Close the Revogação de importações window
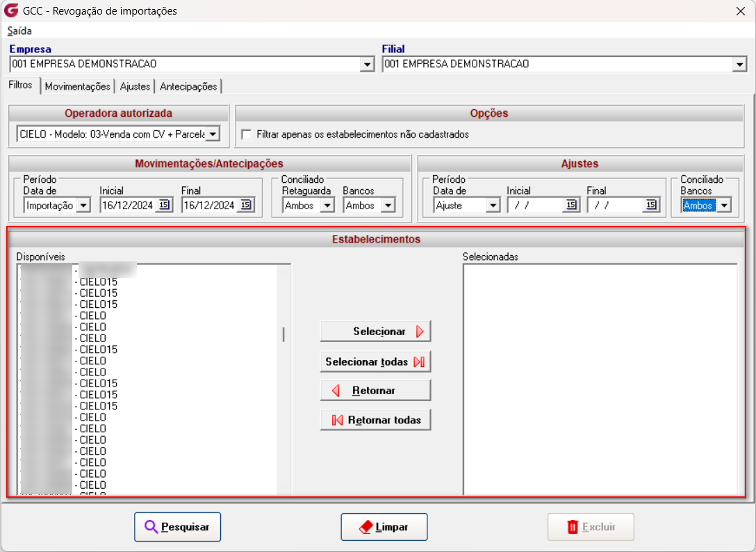 (x=741, y=11)
